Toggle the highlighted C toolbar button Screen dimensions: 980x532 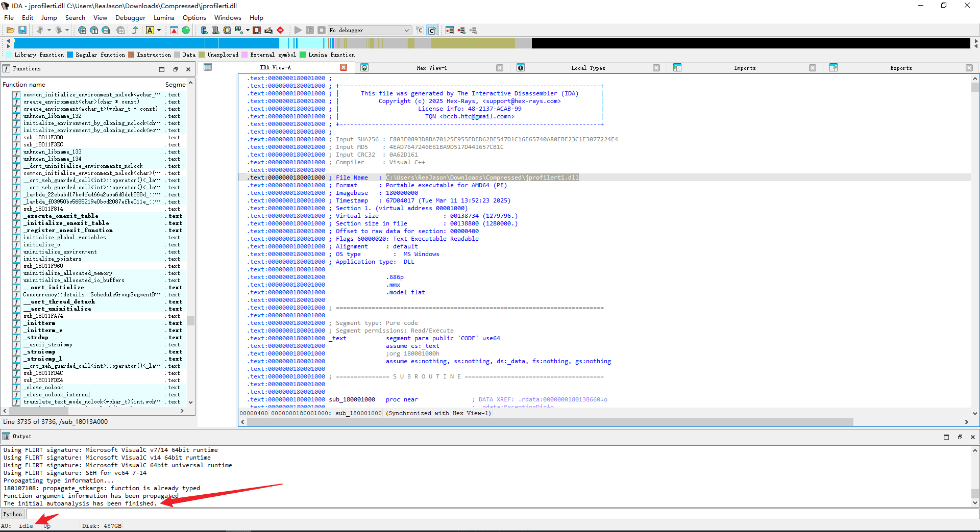tap(432, 30)
